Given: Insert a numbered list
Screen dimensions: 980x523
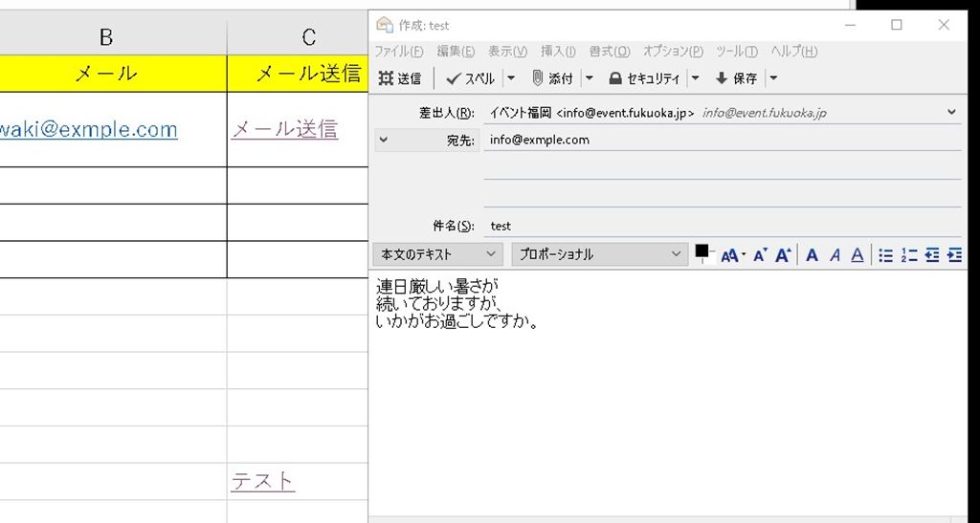Looking at the screenshot, I should coord(908,254).
